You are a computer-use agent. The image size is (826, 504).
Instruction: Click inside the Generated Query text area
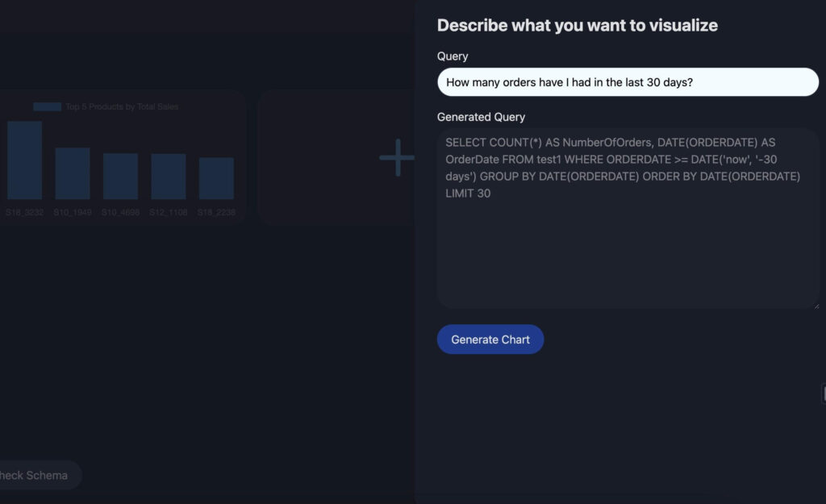[628, 242]
